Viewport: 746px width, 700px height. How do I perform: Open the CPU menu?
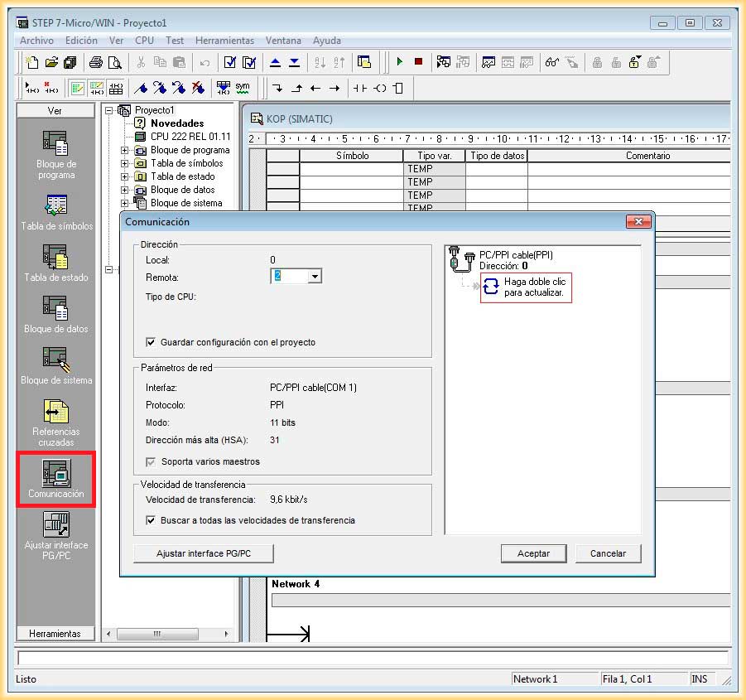[144, 41]
